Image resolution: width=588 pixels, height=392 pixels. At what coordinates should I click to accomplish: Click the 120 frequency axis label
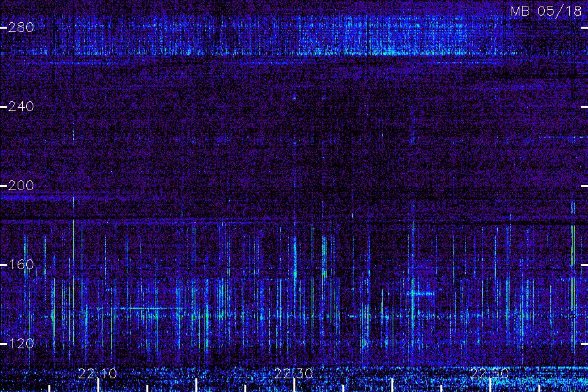[x=21, y=343]
